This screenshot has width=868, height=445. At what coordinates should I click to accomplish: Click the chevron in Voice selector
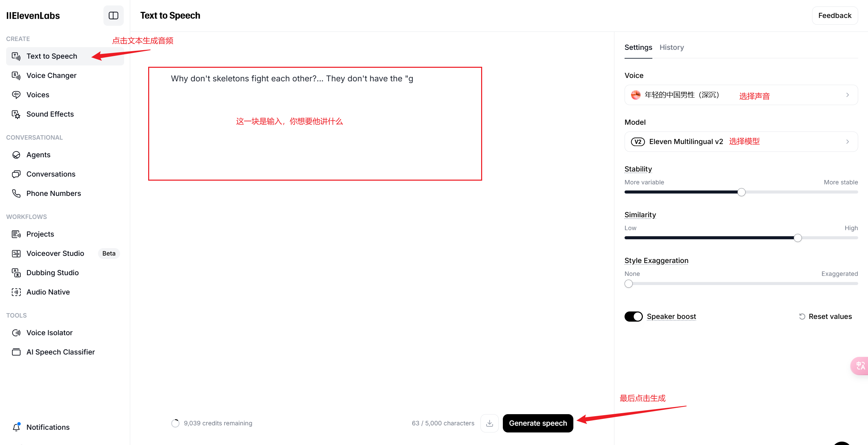tap(847, 95)
